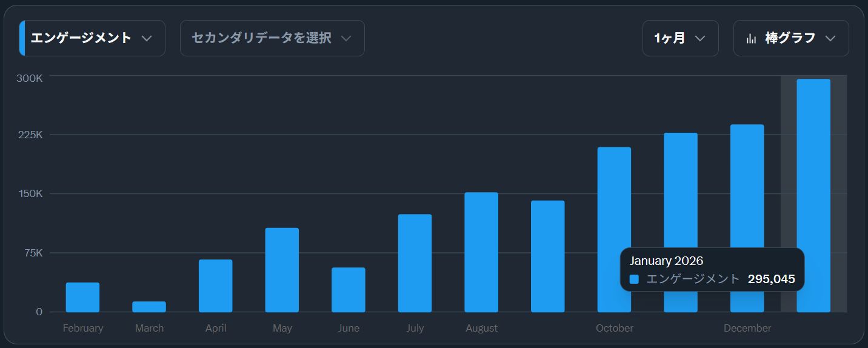The width and height of the screenshot is (868, 348).
Task: Click the chevron on the 1ヶ月 selector
Action: click(x=700, y=38)
